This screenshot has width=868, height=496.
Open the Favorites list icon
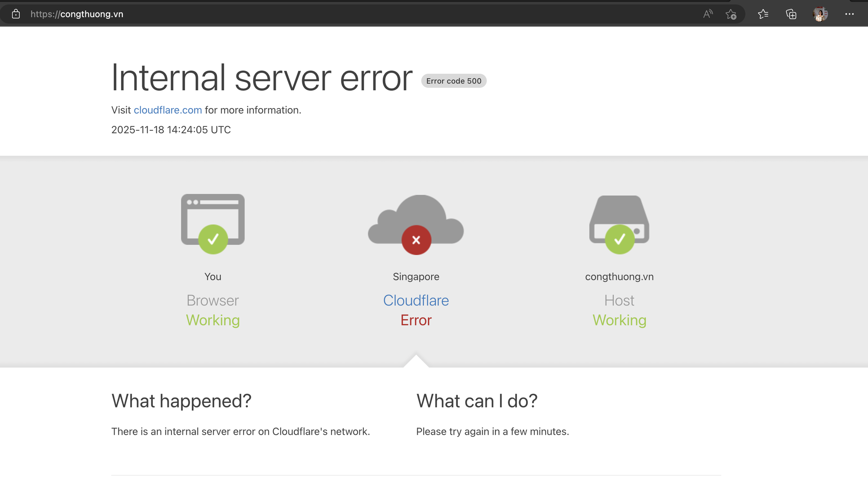pyautogui.click(x=763, y=14)
